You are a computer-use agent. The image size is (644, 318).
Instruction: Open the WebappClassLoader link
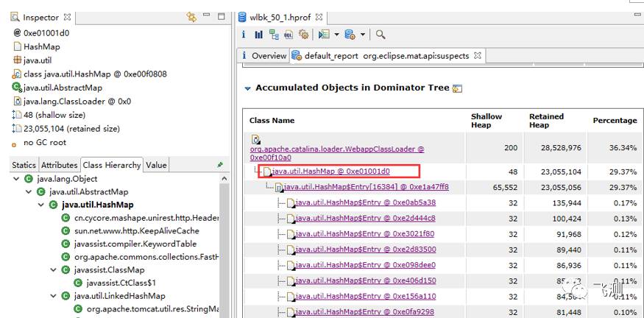point(337,149)
